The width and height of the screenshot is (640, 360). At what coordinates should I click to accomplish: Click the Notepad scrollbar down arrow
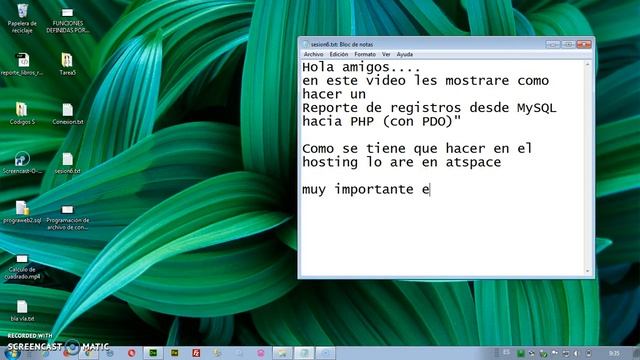click(x=588, y=271)
